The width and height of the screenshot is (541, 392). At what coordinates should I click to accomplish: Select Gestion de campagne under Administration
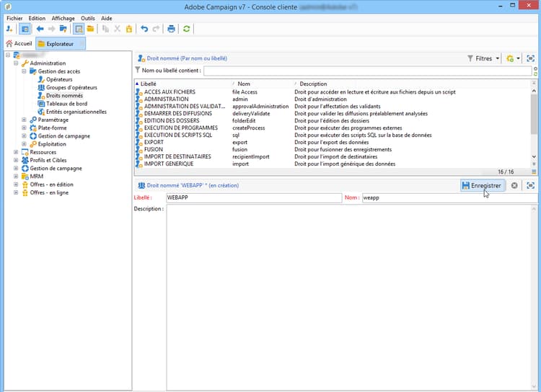[x=63, y=136]
